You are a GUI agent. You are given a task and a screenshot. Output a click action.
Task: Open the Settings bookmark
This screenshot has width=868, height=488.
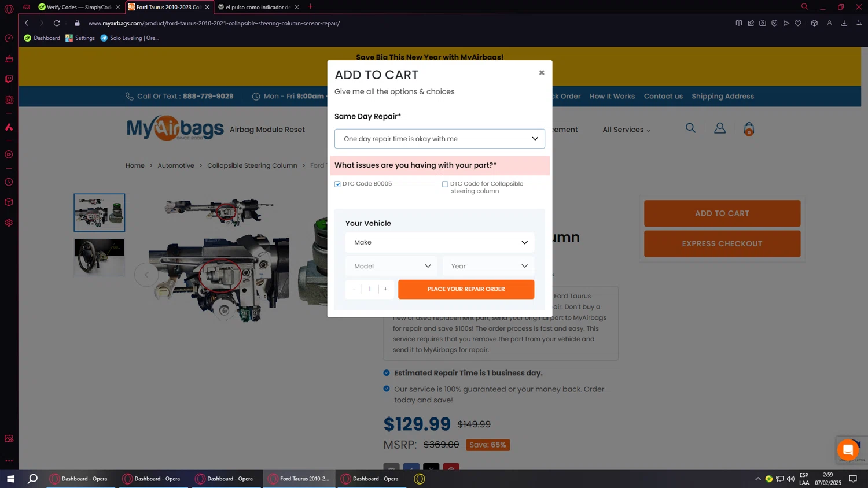point(80,38)
